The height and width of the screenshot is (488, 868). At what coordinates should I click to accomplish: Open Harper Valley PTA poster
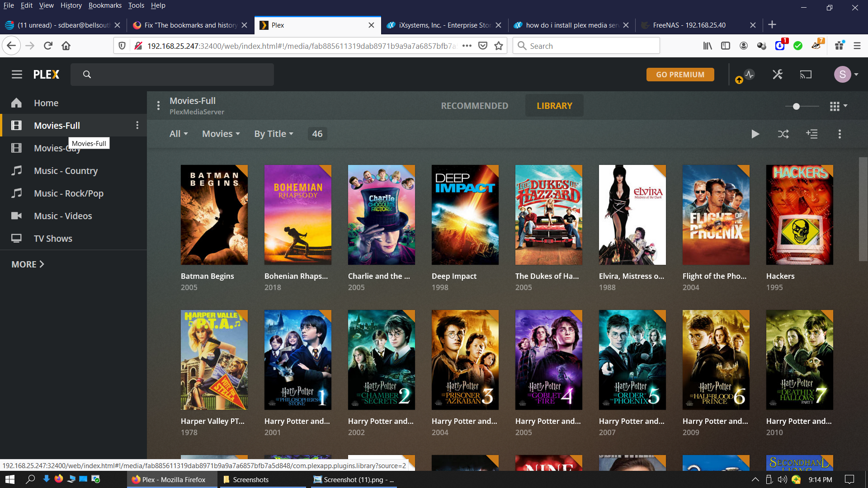tap(214, 360)
